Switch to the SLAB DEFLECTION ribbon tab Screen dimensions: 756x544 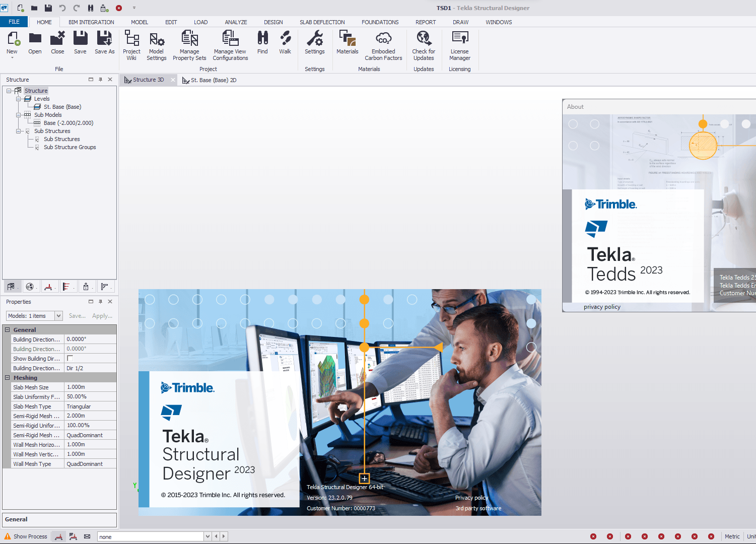pyautogui.click(x=322, y=22)
